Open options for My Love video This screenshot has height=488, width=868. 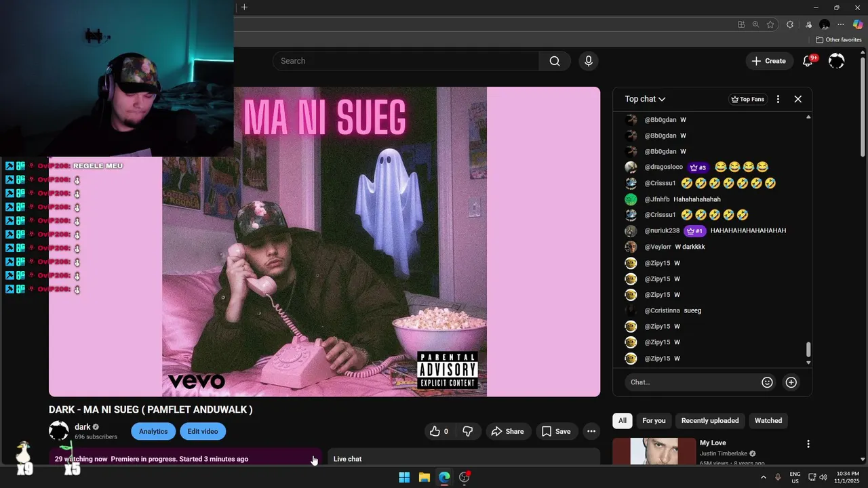click(808, 444)
